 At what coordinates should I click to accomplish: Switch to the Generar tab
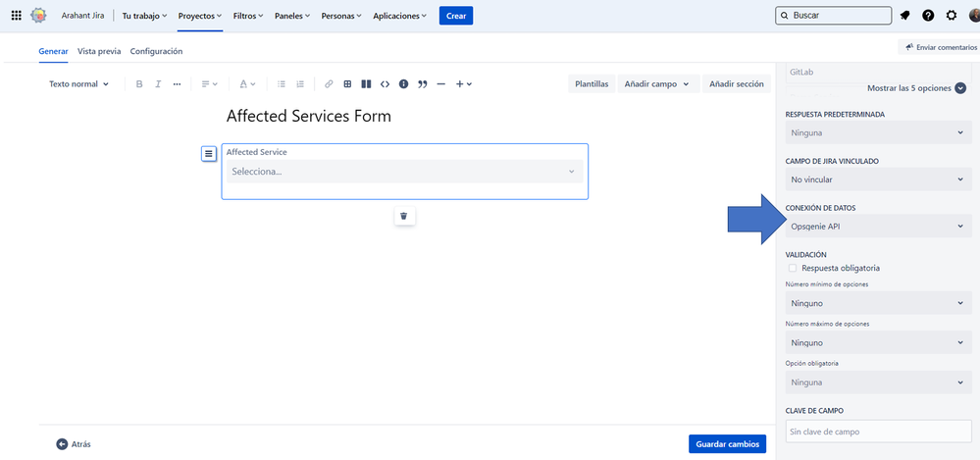[53, 51]
